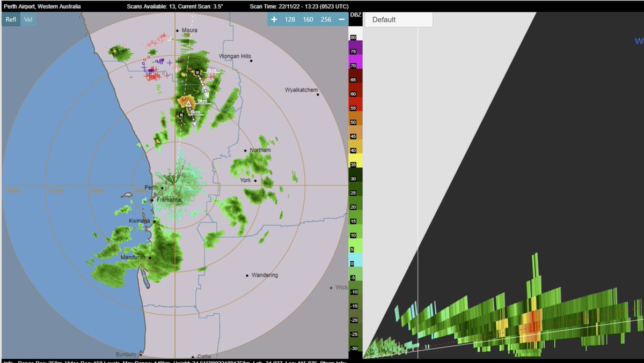Viewport: 644px width, 363px height.
Task: Click the Fremantle label
Action: click(169, 200)
